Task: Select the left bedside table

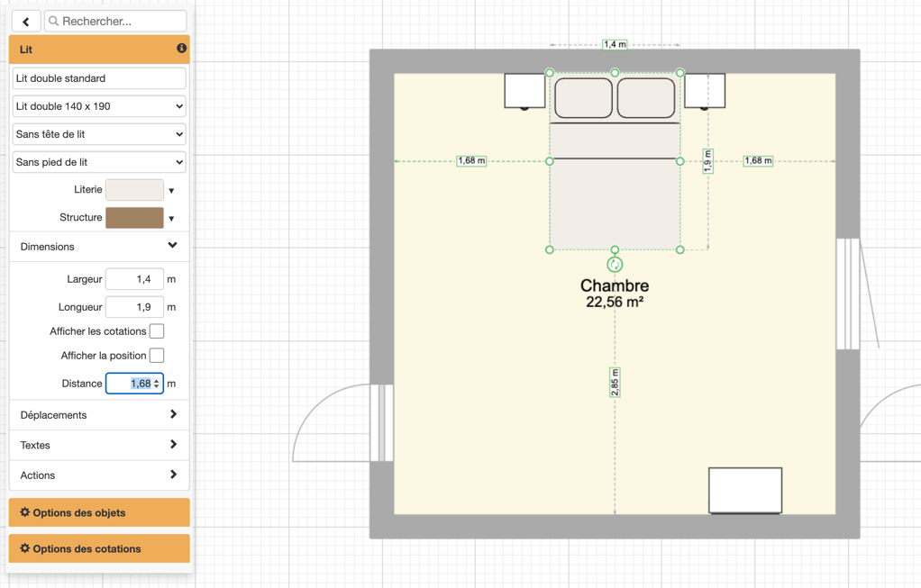Action: [524, 91]
